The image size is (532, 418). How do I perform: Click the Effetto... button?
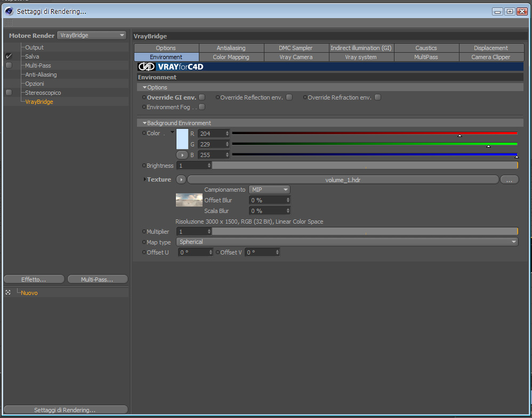[x=34, y=280]
